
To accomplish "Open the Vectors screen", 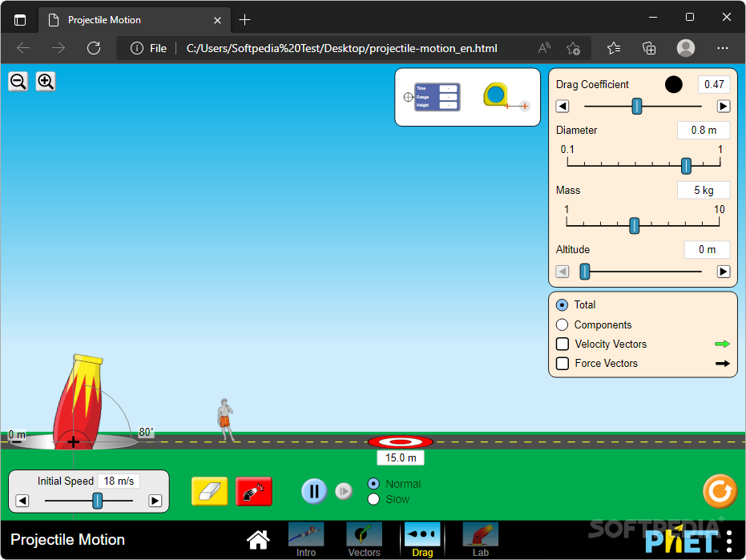I will [x=364, y=539].
